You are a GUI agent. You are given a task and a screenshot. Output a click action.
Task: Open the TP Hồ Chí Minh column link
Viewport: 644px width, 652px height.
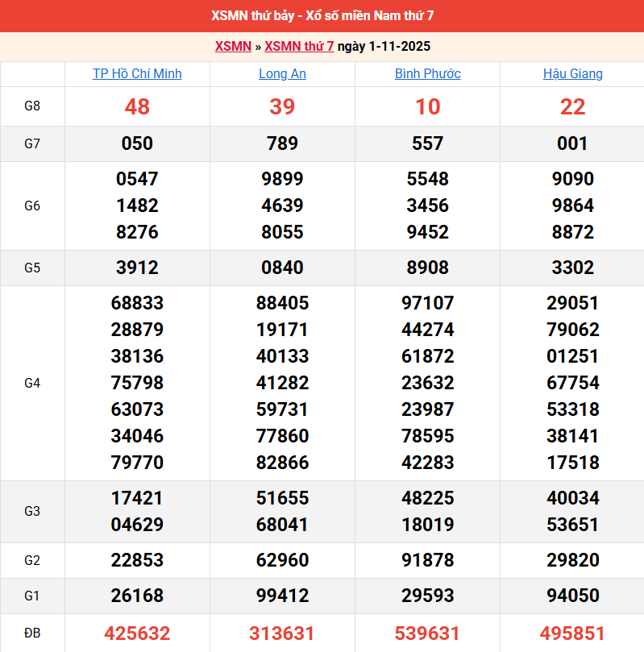[137, 73]
